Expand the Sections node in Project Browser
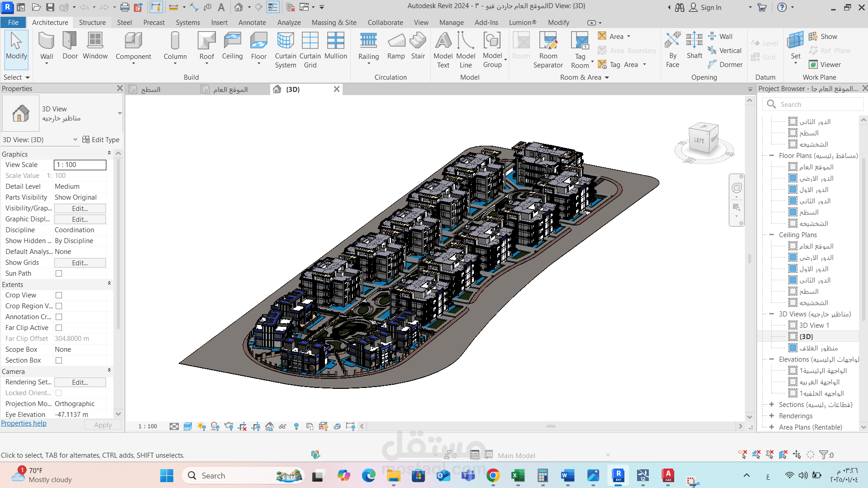The image size is (868, 488). tap(772, 404)
